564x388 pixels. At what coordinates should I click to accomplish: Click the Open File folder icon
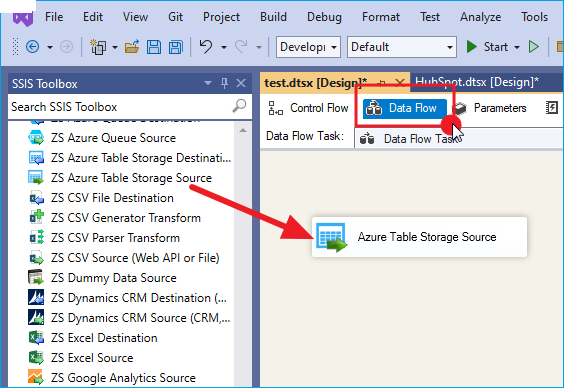pyautogui.click(x=132, y=47)
